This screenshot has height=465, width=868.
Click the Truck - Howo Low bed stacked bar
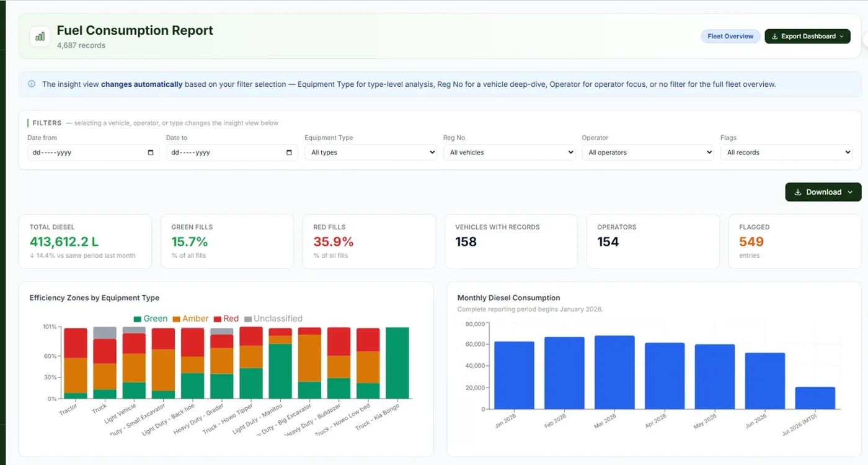(x=368, y=363)
